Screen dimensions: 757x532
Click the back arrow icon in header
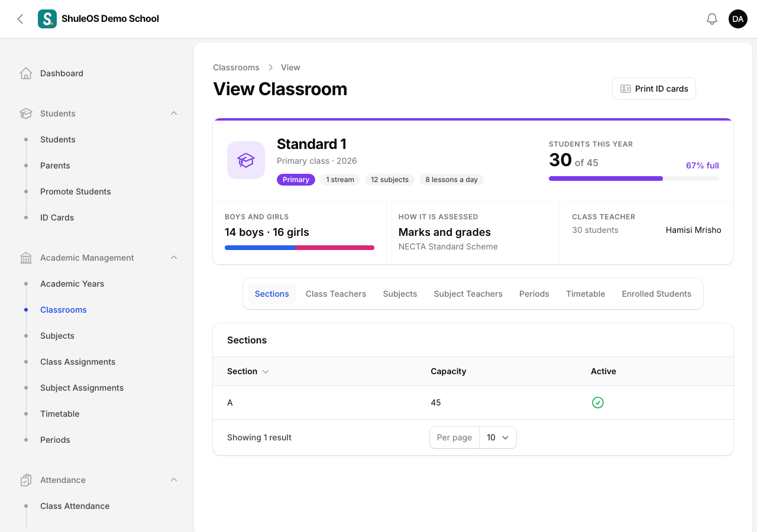[20, 19]
